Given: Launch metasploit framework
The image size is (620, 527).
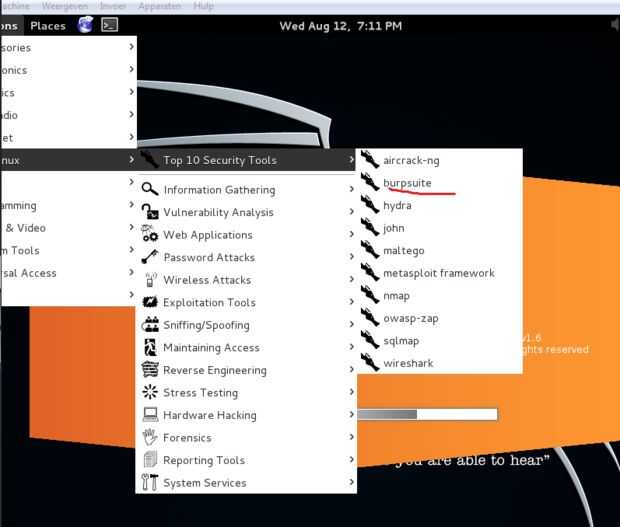Looking at the screenshot, I should [x=439, y=272].
